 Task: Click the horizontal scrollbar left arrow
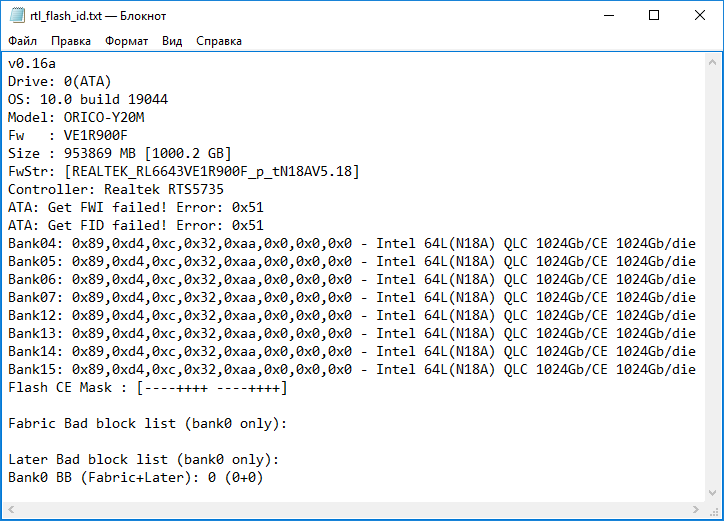[11, 509]
